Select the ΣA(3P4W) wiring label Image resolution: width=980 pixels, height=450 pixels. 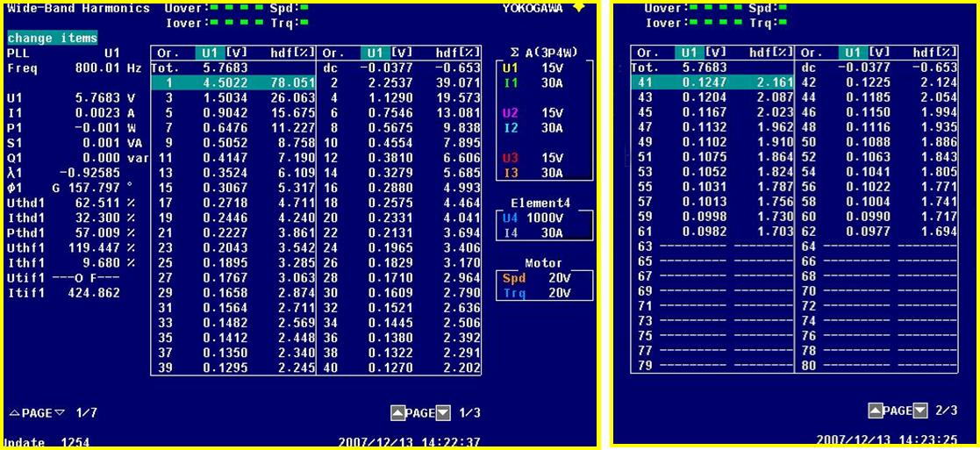pos(544,52)
